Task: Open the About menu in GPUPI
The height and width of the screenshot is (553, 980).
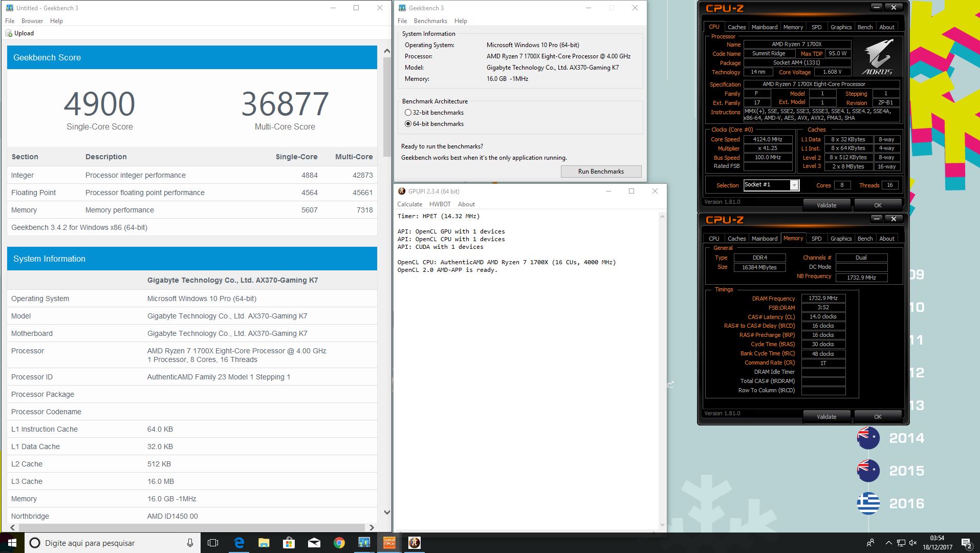Action: click(466, 204)
